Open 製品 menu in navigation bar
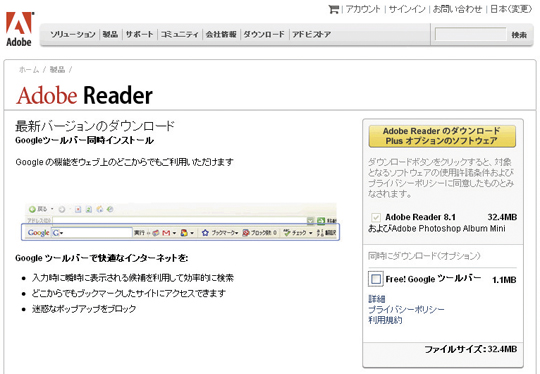540x374 pixels. pyautogui.click(x=110, y=34)
